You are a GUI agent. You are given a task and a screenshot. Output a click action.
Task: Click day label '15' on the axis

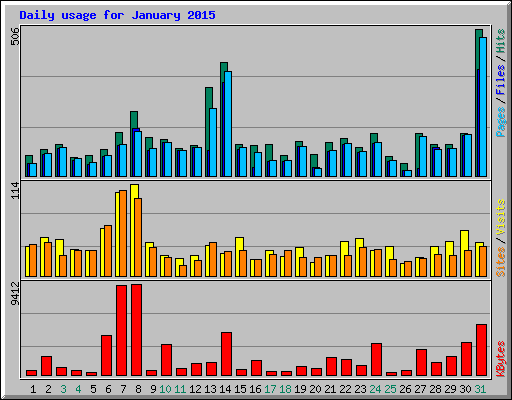pyautogui.click(x=240, y=389)
